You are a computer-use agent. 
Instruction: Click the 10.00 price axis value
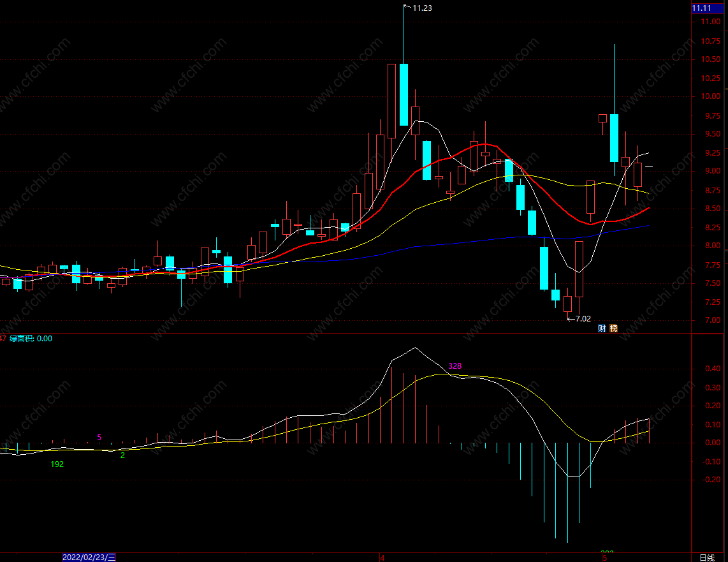(x=711, y=96)
